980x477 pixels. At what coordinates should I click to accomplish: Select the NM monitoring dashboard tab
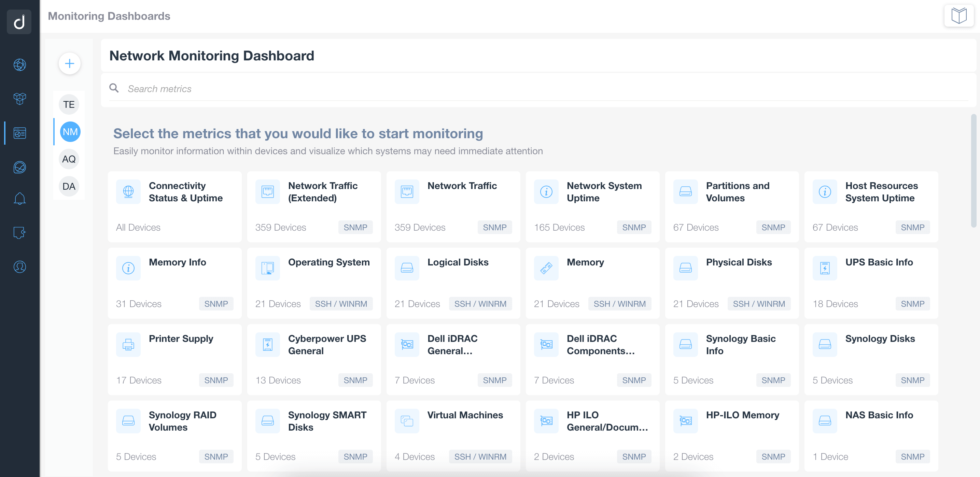click(x=69, y=132)
